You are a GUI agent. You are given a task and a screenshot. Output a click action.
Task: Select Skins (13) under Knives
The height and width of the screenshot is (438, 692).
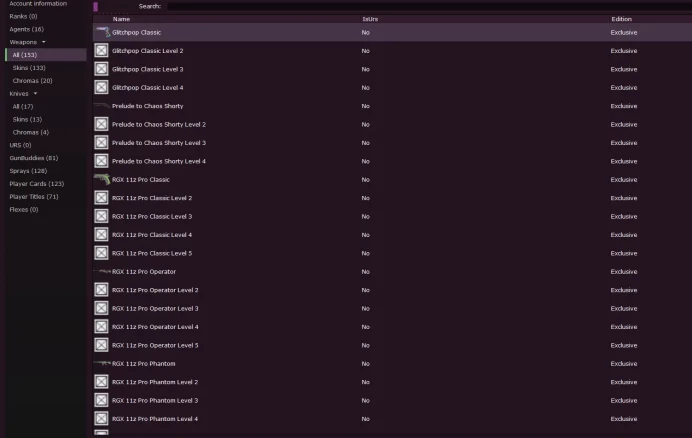(27, 119)
